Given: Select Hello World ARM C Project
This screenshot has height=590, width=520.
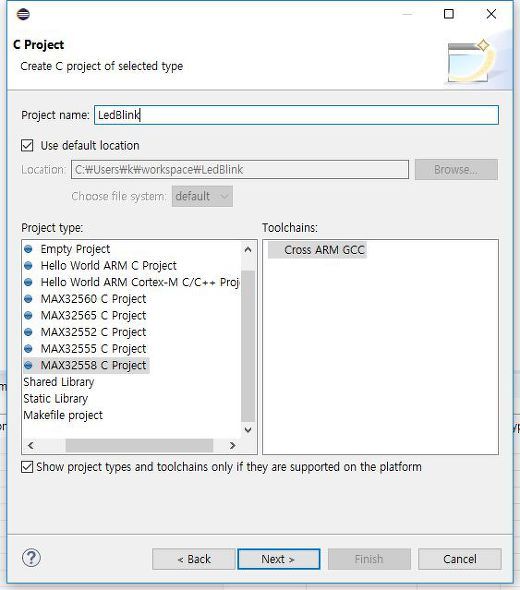Looking at the screenshot, I should point(108,266).
